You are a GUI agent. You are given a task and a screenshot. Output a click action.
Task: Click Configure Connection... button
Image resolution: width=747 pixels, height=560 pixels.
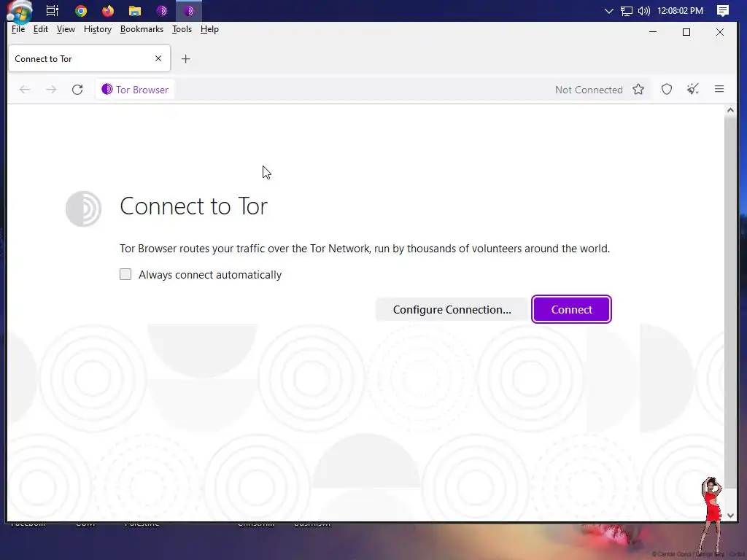(x=452, y=309)
